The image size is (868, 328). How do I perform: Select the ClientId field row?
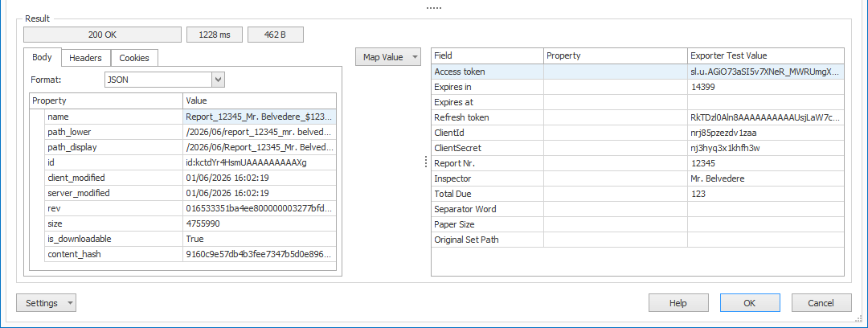point(637,133)
